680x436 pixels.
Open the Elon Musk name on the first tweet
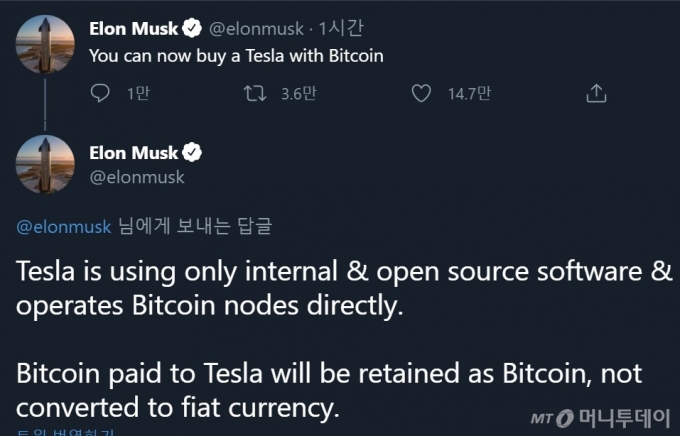[x=134, y=29]
